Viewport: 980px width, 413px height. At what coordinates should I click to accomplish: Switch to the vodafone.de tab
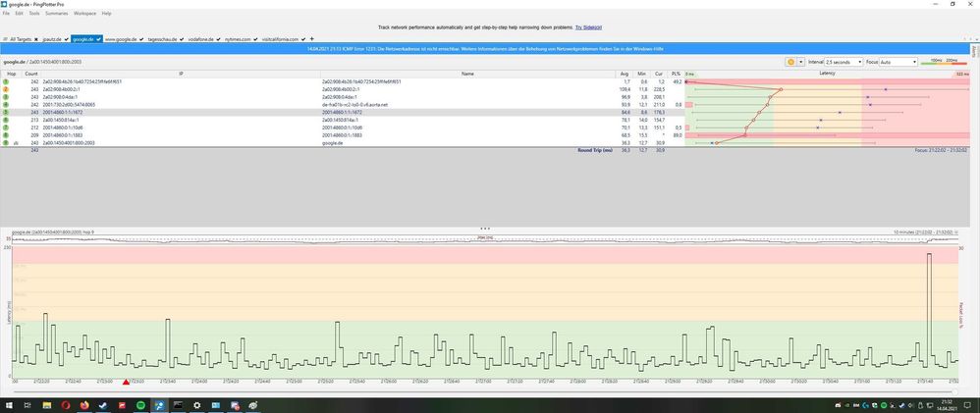(200, 39)
